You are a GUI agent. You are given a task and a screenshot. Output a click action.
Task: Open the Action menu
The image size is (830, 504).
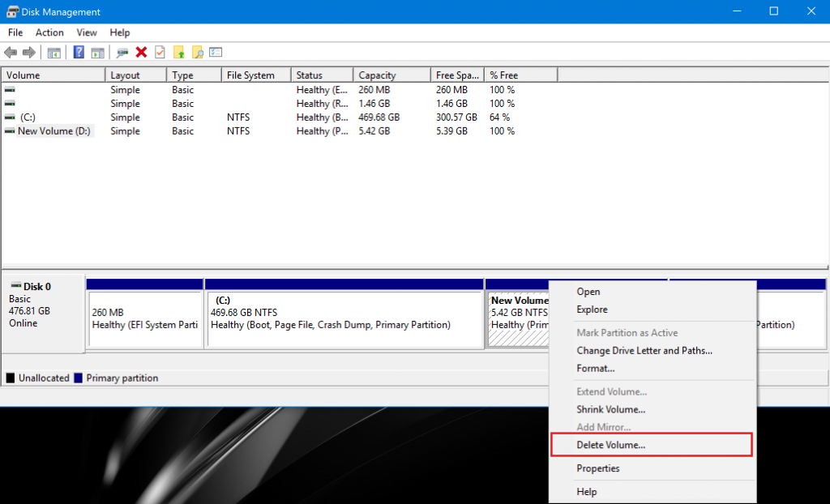[49, 32]
